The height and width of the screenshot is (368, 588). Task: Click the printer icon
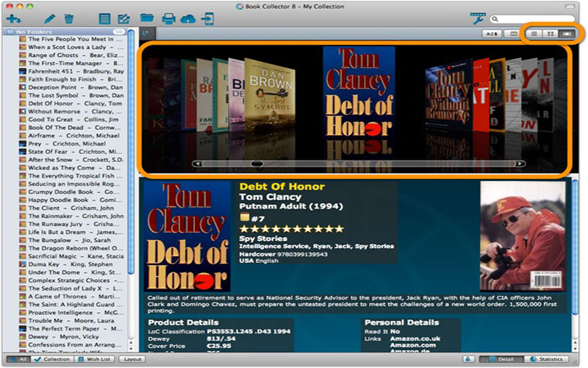(x=168, y=18)
